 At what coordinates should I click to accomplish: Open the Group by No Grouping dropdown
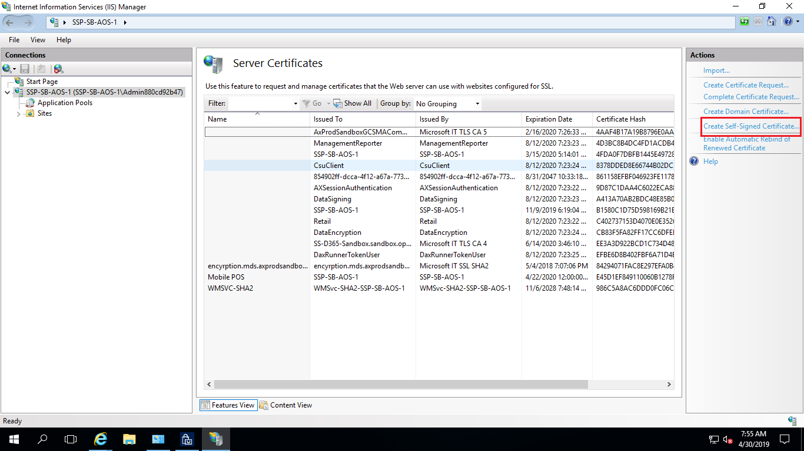coord(447,104)
